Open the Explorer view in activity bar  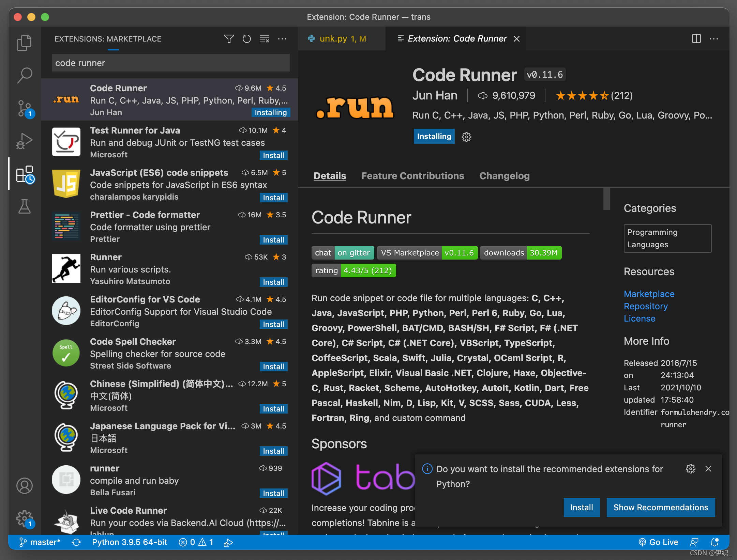(x=25, y=43)
